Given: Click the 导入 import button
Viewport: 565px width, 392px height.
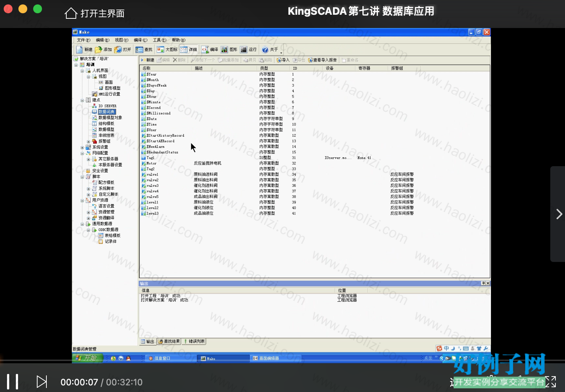Looking at the screenshot, I should (283, 60).
